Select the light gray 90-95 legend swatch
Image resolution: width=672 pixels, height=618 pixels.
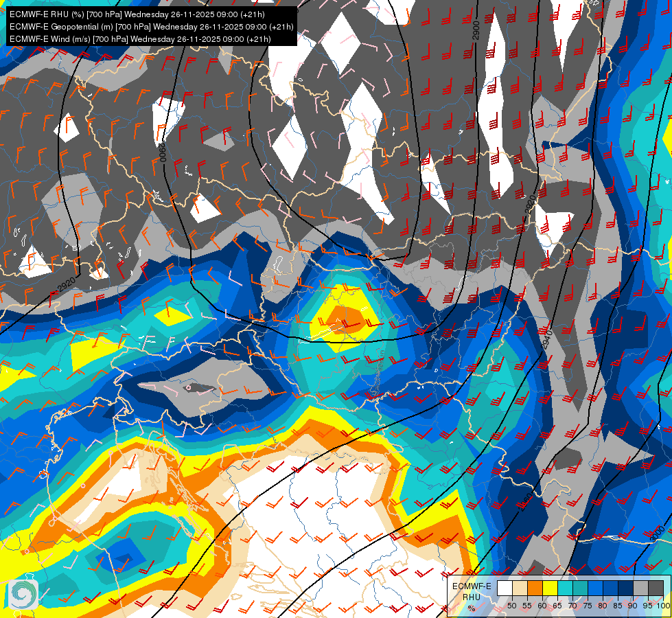tap(640, 588)
